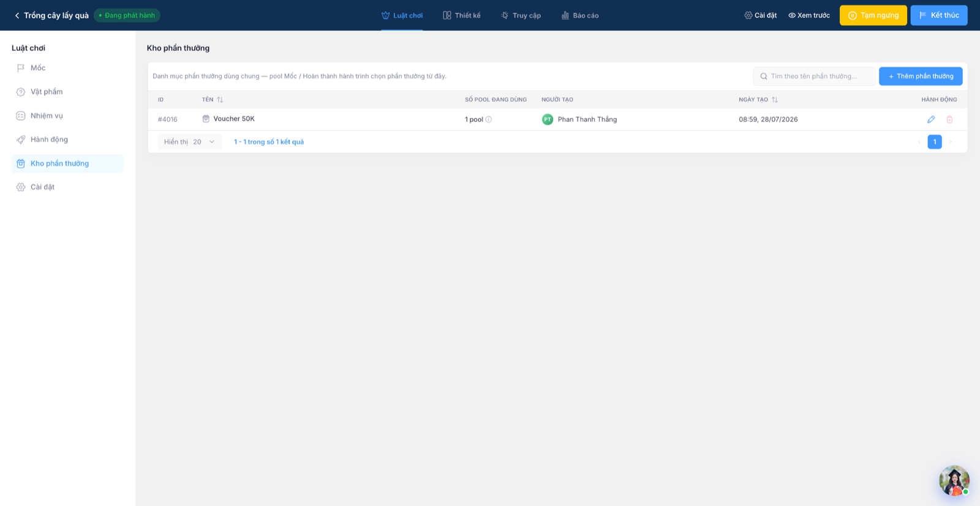This screenshot has width=980, height=506.
Task: Edit the Voucher 50K reward with pencil icon
Action: (931, 119)
